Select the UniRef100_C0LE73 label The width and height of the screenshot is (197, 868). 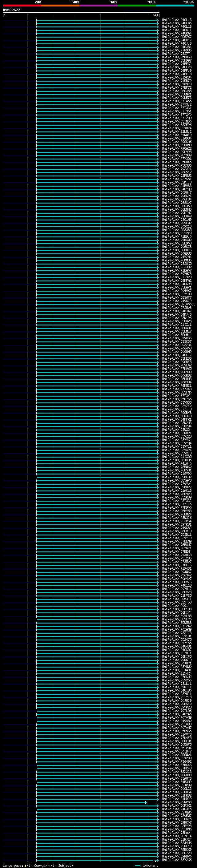(x=177, y=98)
